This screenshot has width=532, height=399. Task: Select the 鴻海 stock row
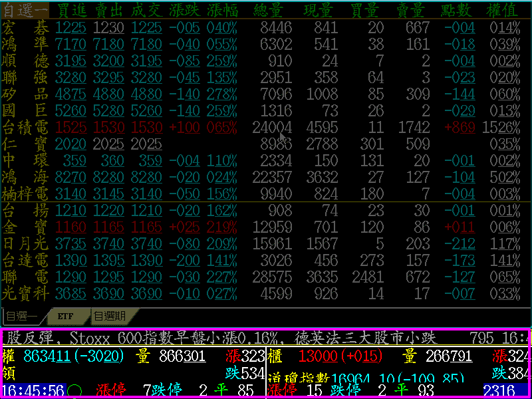pyautogui.click(x=27, y=178)
